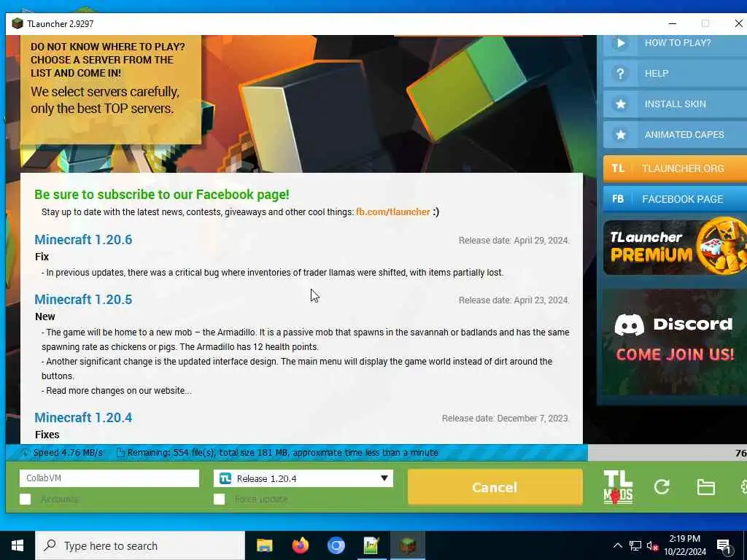
Task: Click the Remaining: 554 file(s) status text
Action: 282,452
